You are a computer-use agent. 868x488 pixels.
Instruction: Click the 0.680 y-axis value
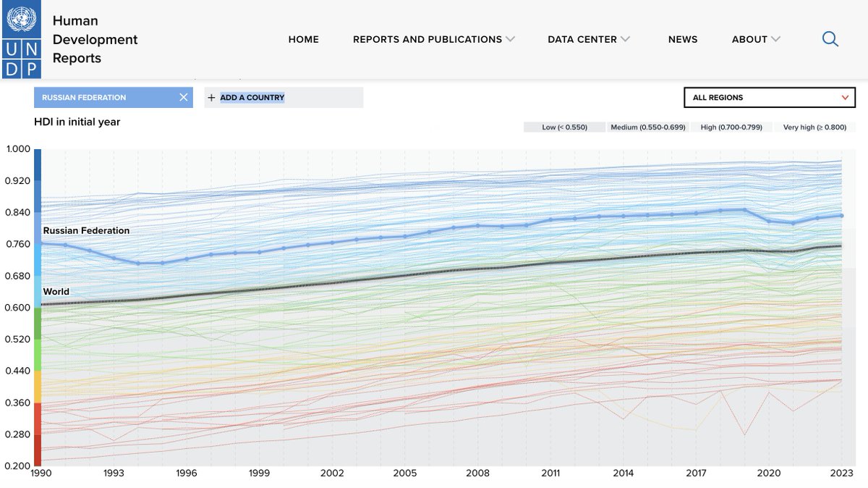tap(17, 276)
